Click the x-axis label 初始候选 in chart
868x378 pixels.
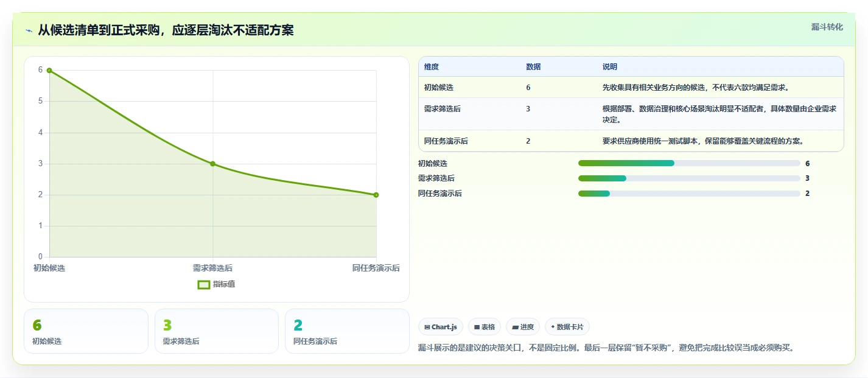(49, 268)
